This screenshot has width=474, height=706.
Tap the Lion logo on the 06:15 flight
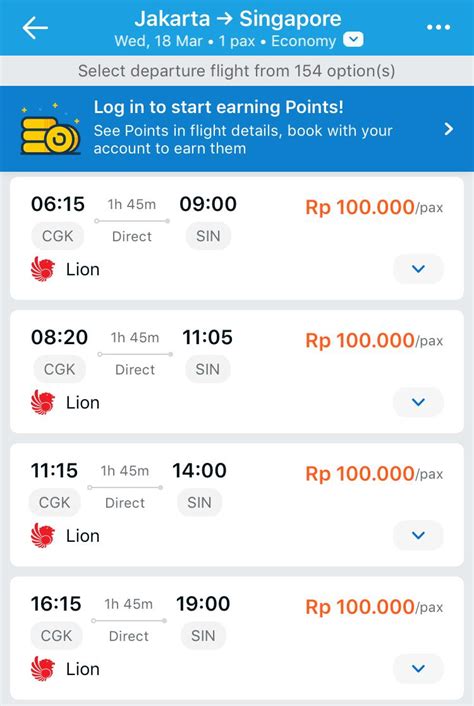click(43, 270)
